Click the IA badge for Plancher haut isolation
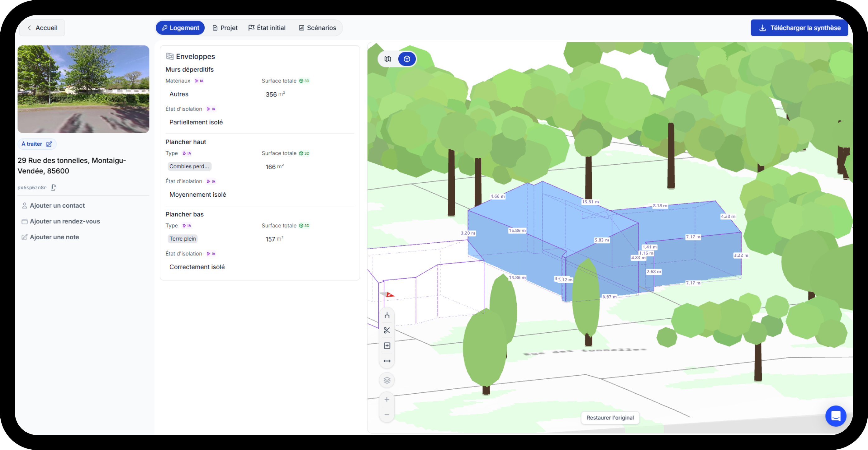 click(x=211, y=181)
